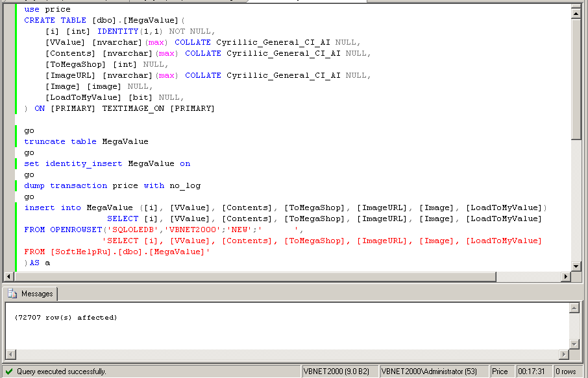
Task: Click the ')AS a' alias line
Action: coord(37,263)
